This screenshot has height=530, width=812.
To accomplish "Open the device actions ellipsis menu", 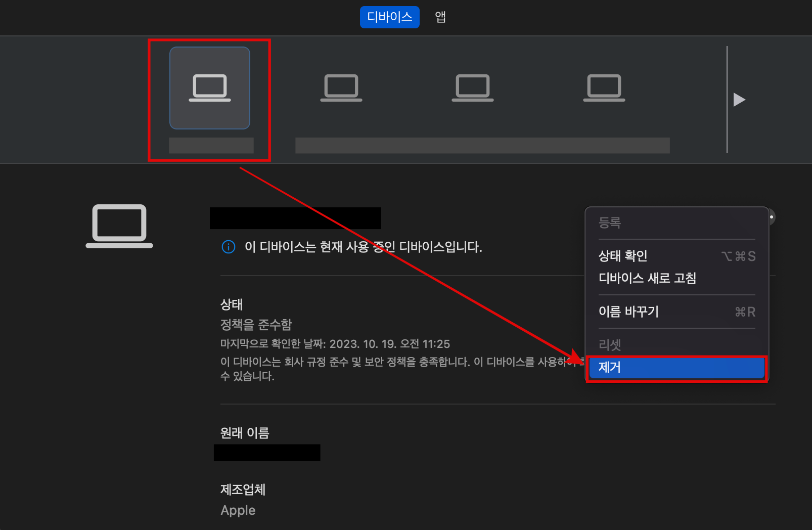I will [x=770, y=217].
